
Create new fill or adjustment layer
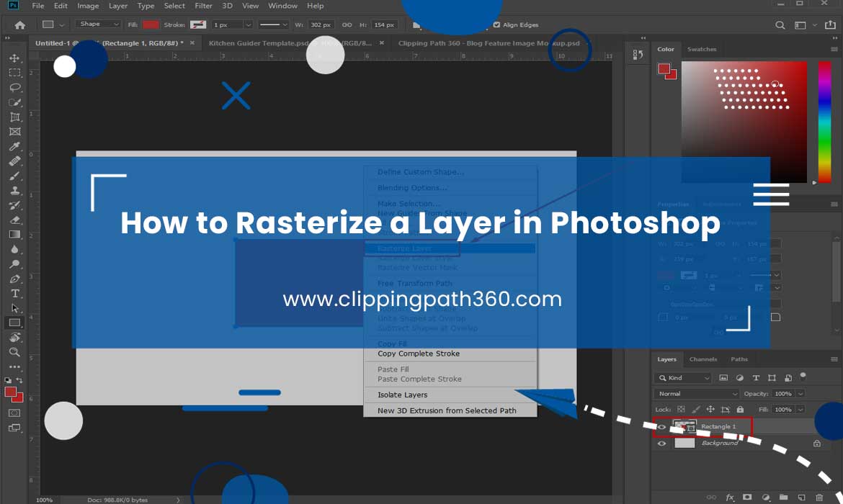(x=766, y=498)
